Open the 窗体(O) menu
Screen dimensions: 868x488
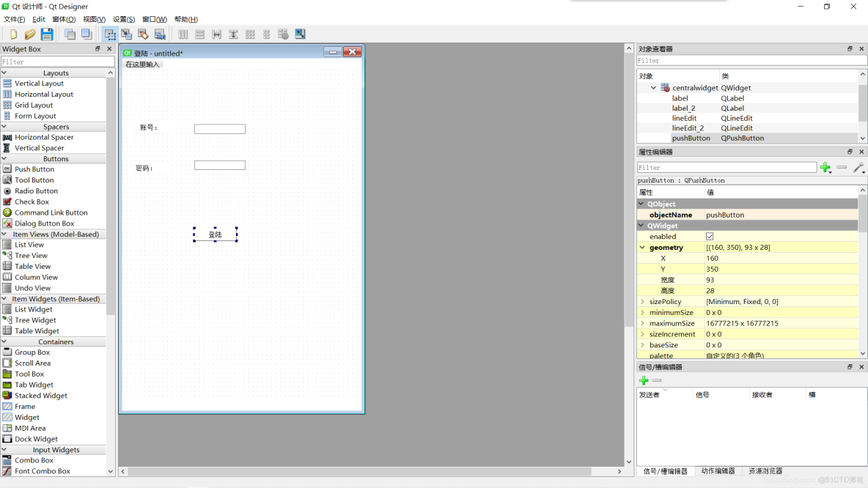65,19
